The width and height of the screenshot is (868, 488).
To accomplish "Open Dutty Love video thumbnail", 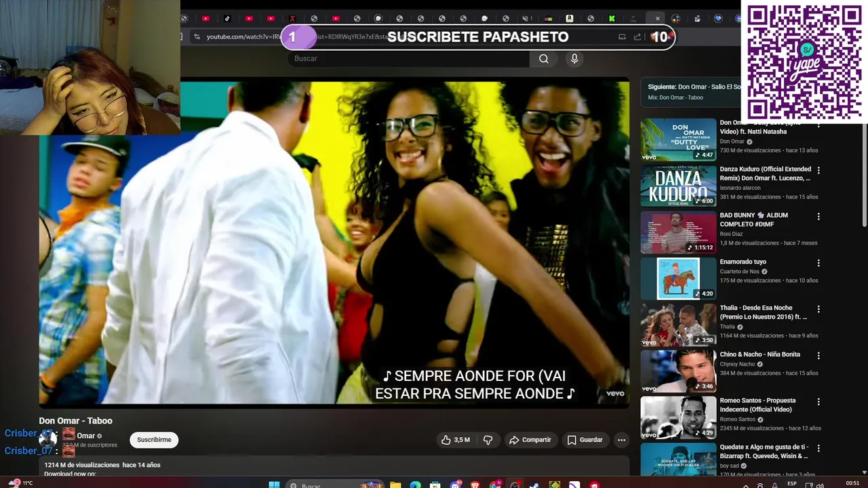I will pyautogui.click(x=678, y=140).
